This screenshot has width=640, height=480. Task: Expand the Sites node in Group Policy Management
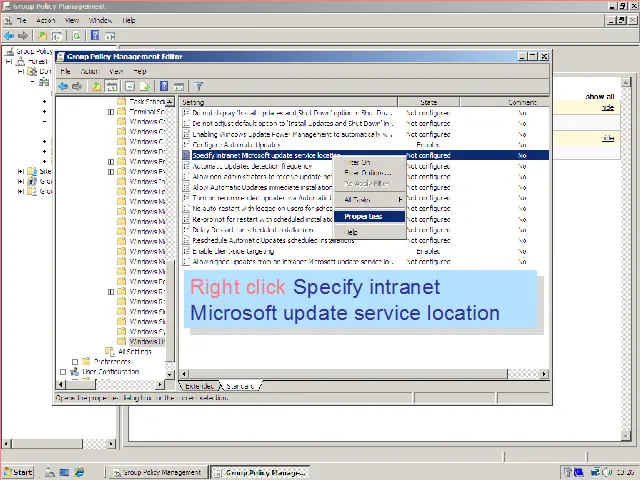point(20,171)
